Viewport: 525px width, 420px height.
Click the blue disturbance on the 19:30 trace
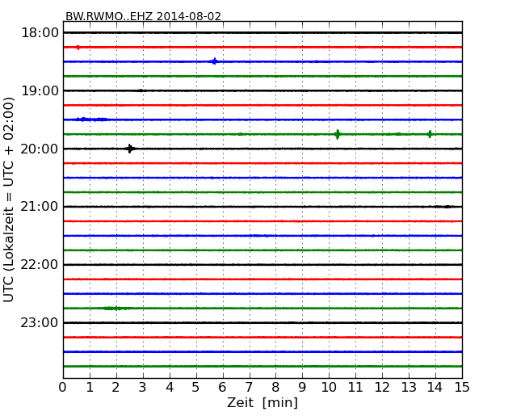[x=91, y=120]
